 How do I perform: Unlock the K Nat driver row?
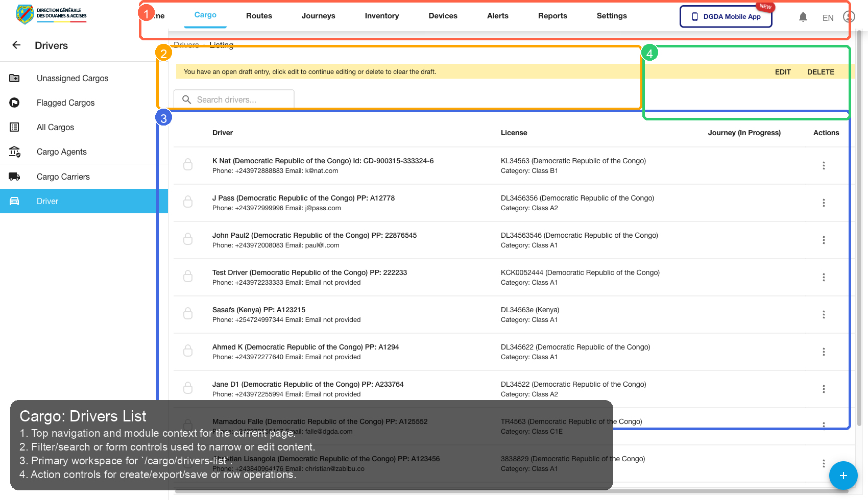click(x=188, y=164)
